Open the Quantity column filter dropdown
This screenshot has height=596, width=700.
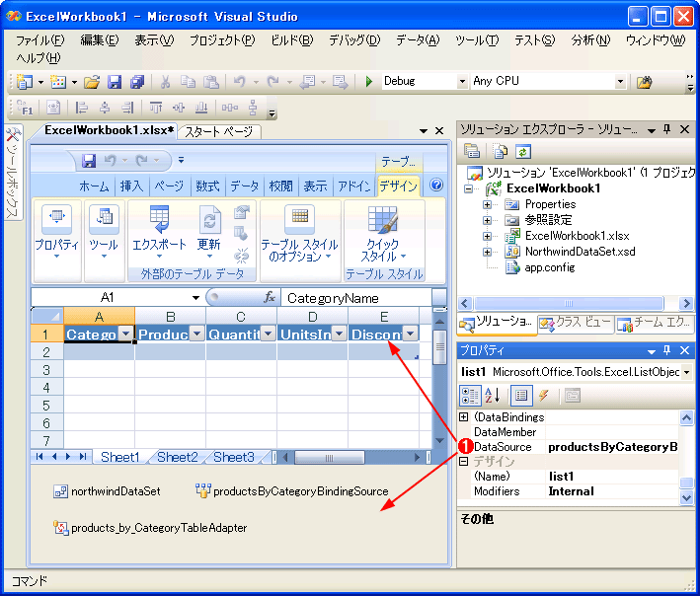(268, 334)
